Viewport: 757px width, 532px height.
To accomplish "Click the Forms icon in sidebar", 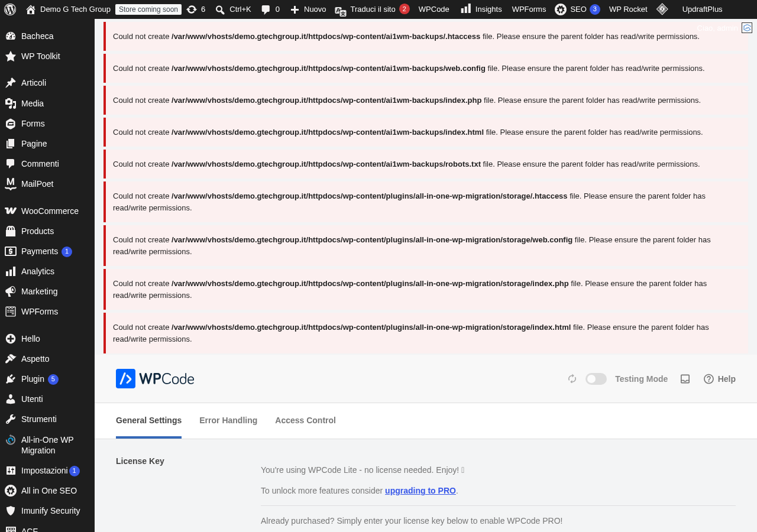I will [11, 124].
